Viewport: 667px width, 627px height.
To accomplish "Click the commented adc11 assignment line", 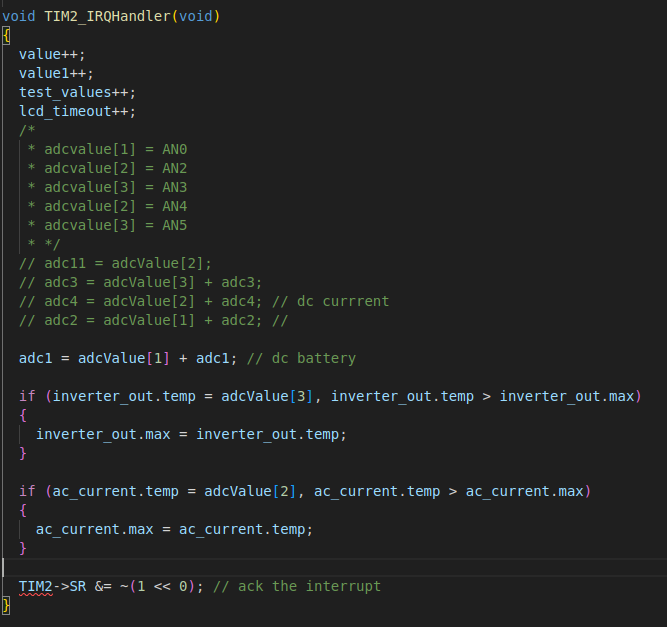I will (115, 263).
